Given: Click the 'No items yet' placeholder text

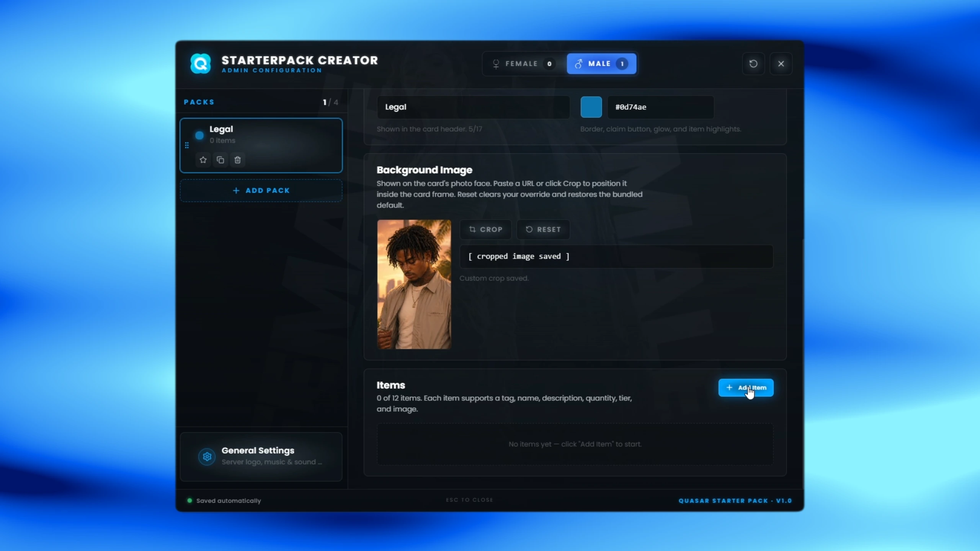Looking at the screenshot, I should (x=575, y=444).
